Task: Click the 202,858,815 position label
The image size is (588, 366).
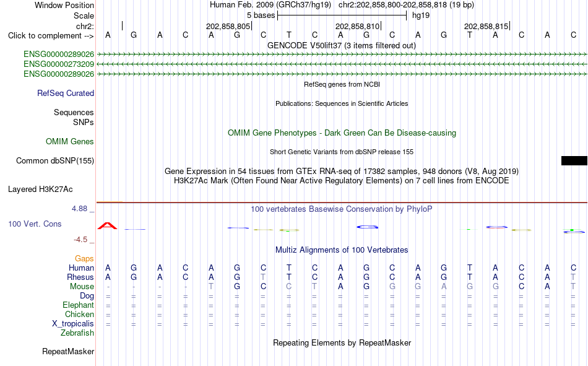Action: 486,26
